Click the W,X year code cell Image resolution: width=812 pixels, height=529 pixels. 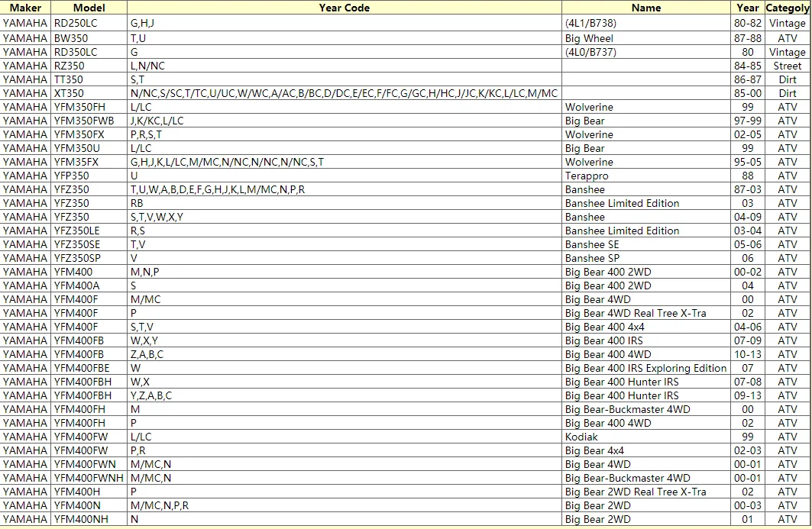(345, 382)
